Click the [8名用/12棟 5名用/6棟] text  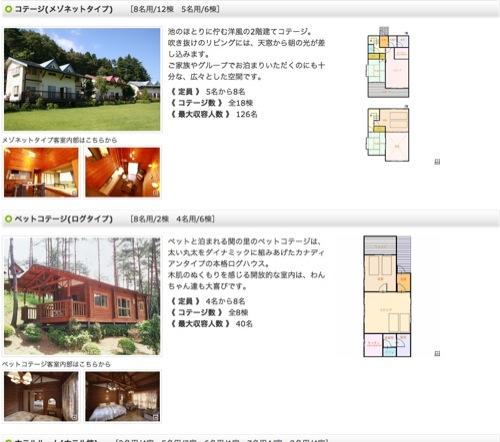click(x=175, y=9)
